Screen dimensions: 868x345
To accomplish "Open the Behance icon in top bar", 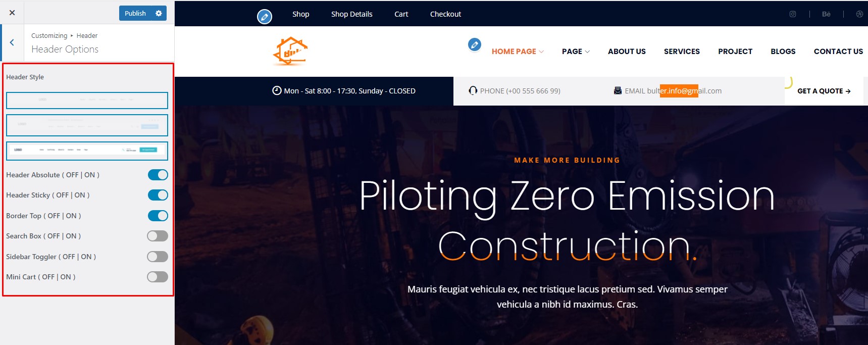I will (826, 14).
